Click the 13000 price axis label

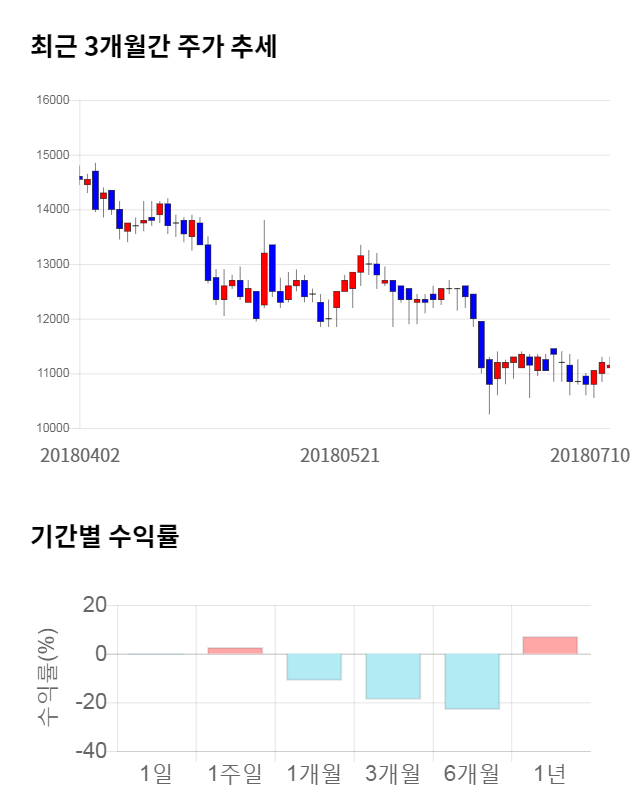(x=52, y=264)
